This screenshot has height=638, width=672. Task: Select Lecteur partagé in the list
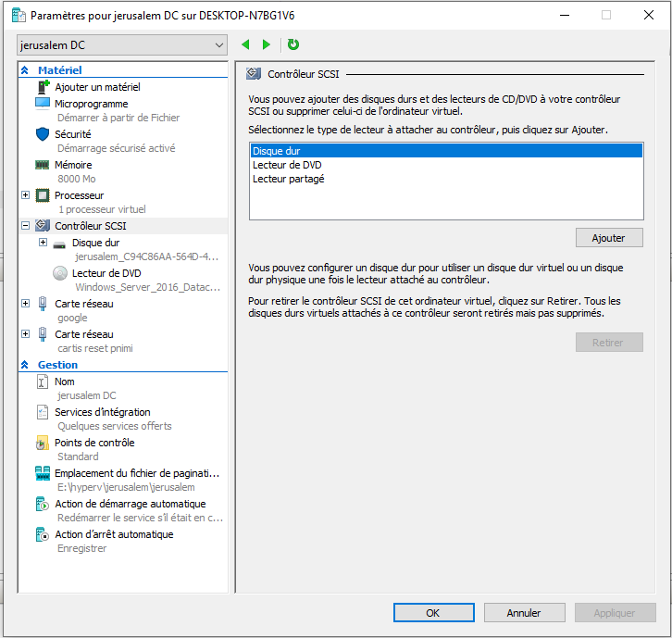[x=446, y=179]
